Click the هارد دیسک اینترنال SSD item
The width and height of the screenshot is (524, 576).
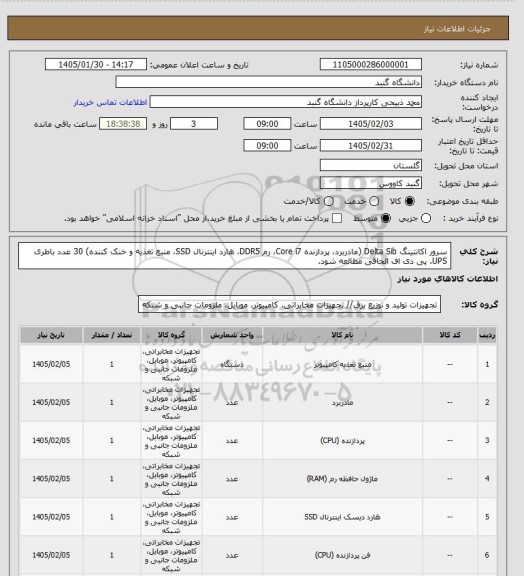click(x=342, y=517)
